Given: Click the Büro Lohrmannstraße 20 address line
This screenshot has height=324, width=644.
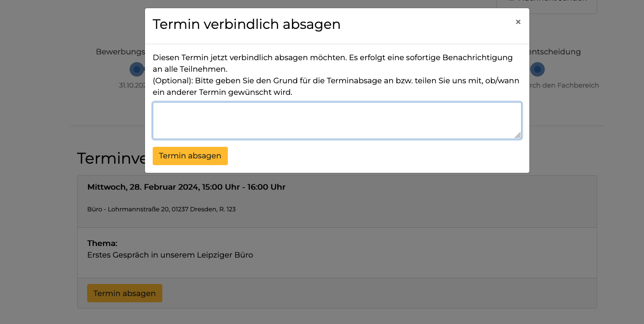Looking at the screenshot, I should pyautogui.click(x=161, y=209).
